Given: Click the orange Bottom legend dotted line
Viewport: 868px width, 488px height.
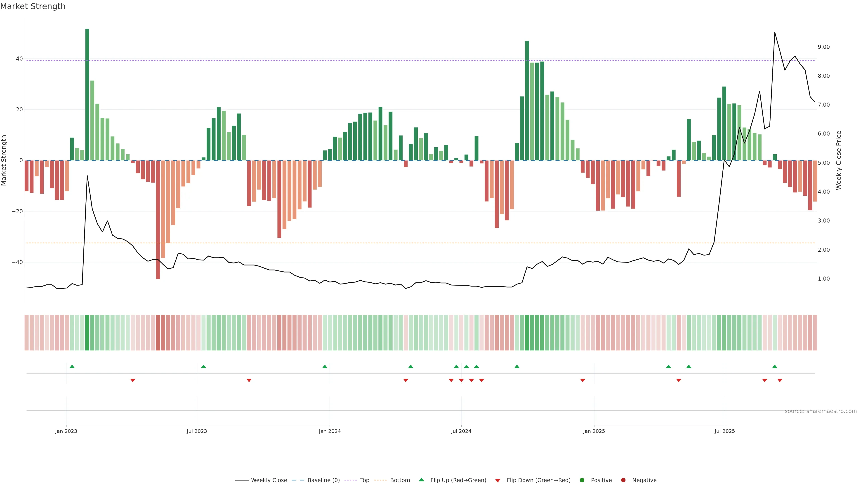Looking at the screenshot, I should (380, 480).
